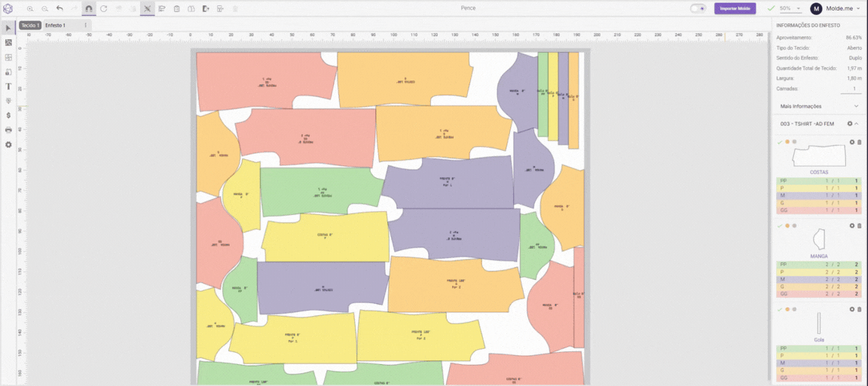This screenshot has width=868, height=386.
Task: Switch to the Tecido 1 tab
Action: click(30, 26)
